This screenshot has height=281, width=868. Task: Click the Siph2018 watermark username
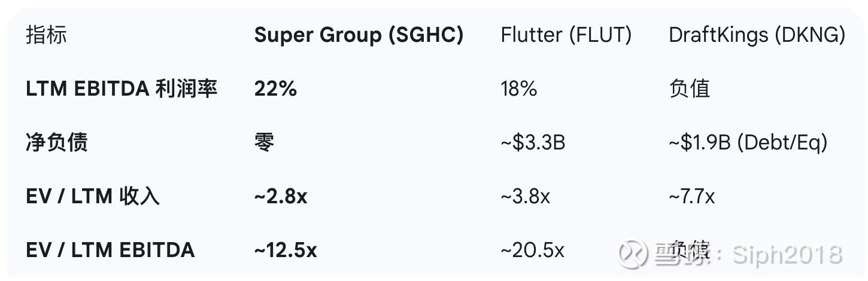795,255
